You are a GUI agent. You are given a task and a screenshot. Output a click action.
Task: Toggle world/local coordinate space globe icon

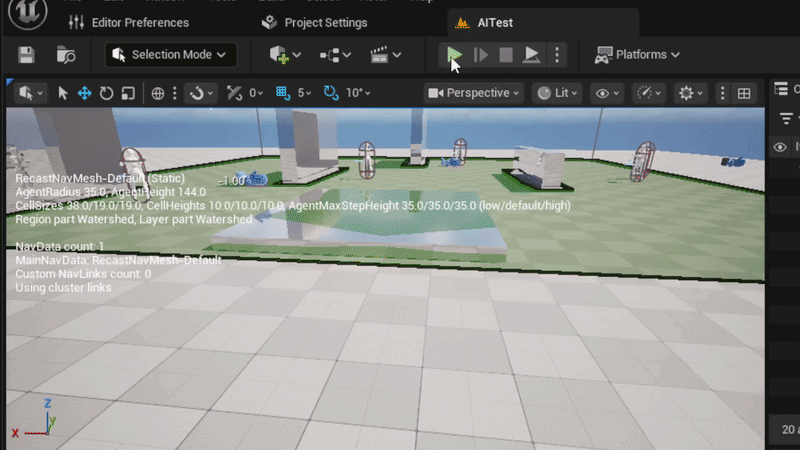(x=158, y=93)
